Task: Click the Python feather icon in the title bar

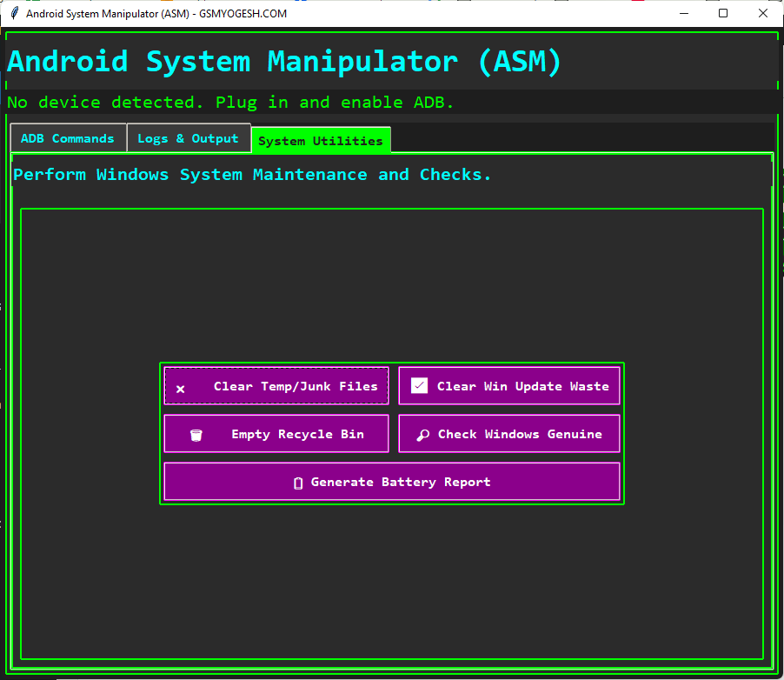Action: pos(13,13)
